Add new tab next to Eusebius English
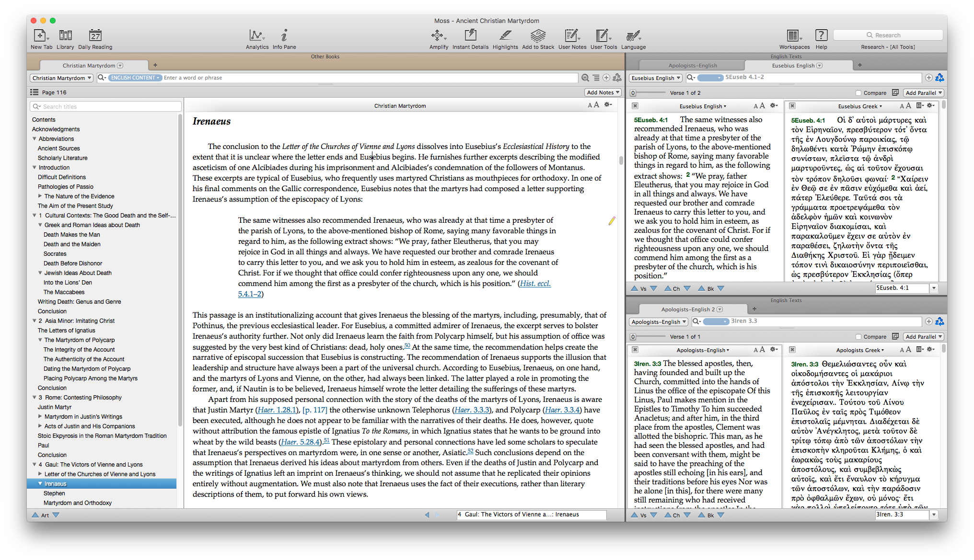This screenshot has width=974, height=560. [x=860, y=65]
